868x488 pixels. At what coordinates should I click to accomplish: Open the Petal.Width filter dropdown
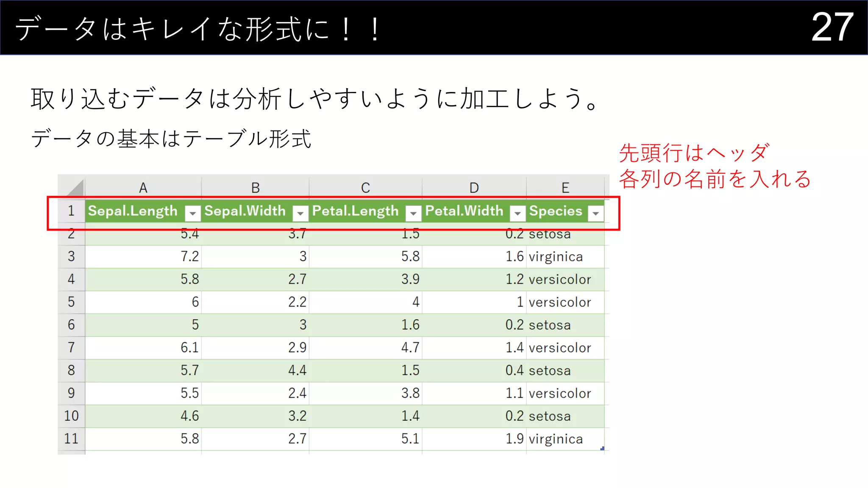517,213
